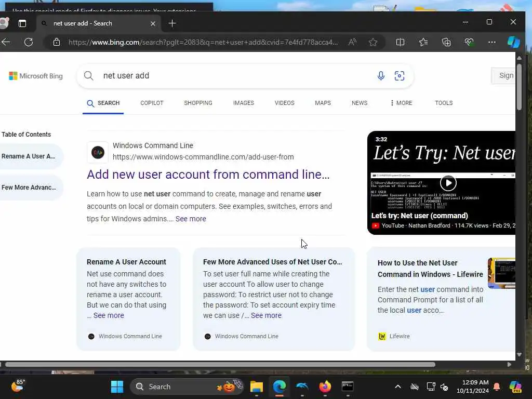Switch to MAPS results
The image size is (532, 399).
tap(323, 103)
